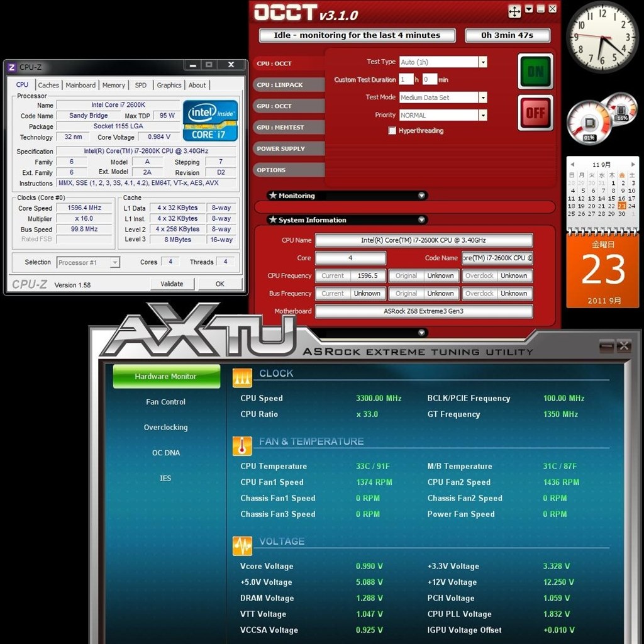Click the Custom Test Duration minutes field
The height and width of the screenshot is (644, 644).
coord(429,79)
